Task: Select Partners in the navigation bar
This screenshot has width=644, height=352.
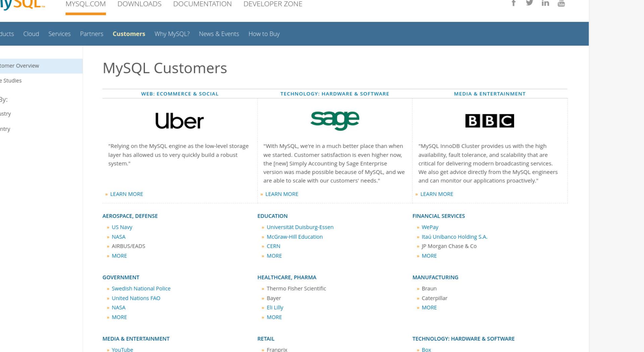Action: coord(92,34)
